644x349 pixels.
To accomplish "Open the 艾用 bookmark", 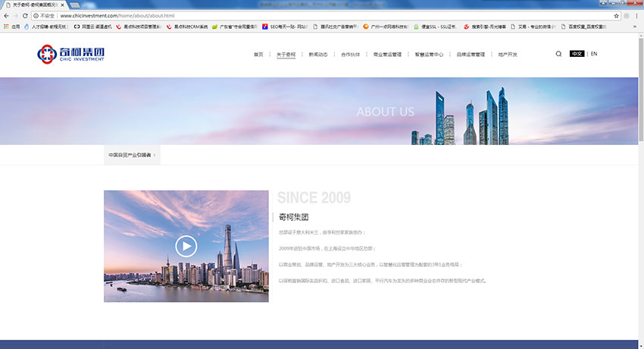I will tap(534, 27).
